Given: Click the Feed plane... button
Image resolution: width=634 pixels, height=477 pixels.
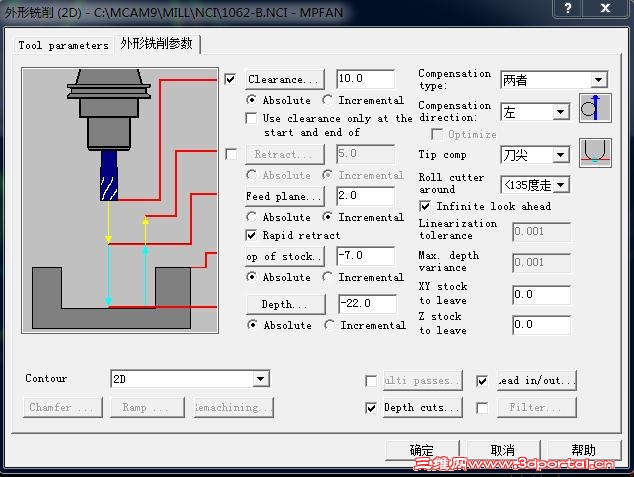Looking at the screenshot, I should (285, 196).
